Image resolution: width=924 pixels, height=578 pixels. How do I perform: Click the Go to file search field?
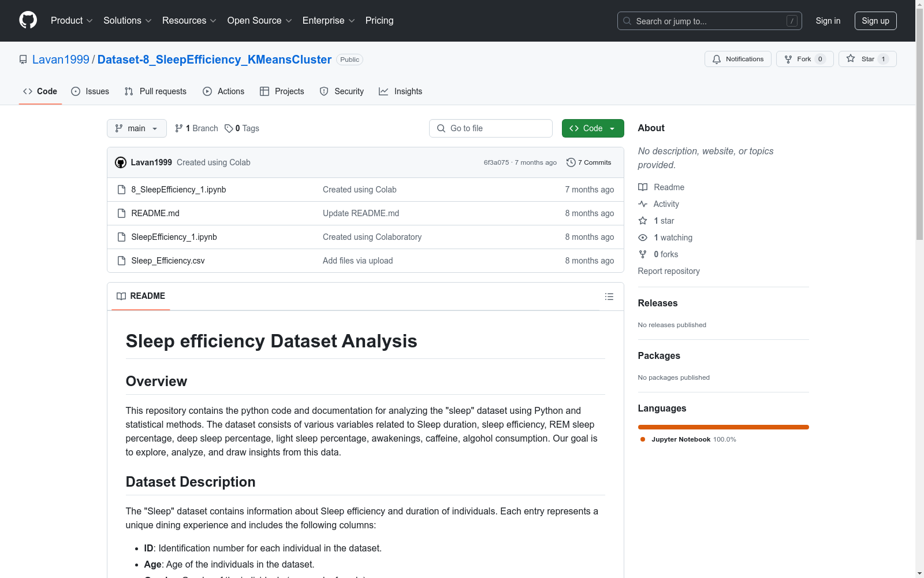tap(491, 128)
